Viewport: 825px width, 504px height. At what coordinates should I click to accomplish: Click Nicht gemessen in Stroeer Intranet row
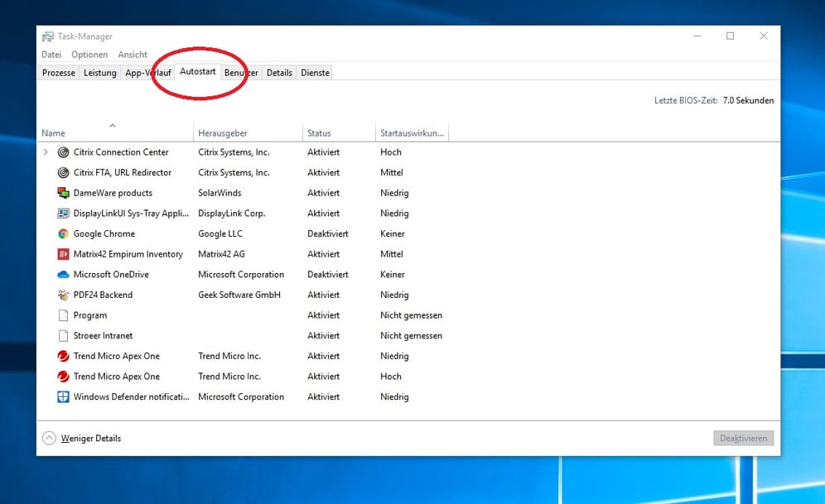(412, 336)
